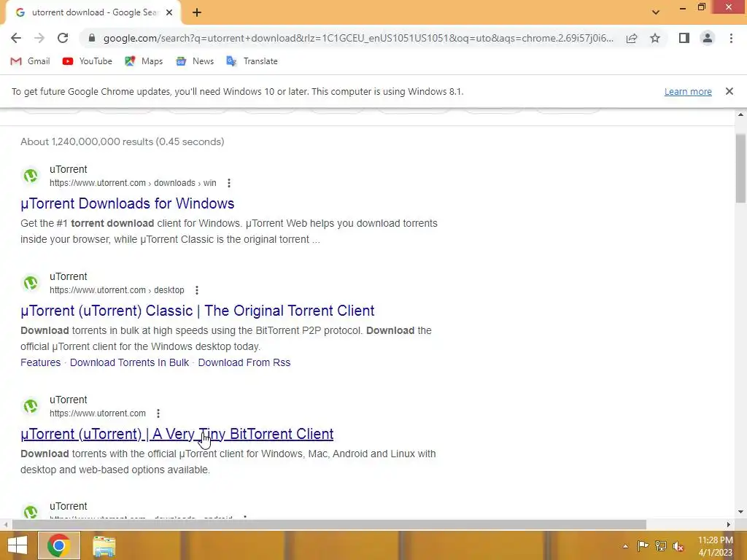Viewport: 747px width, 560px height.
Task: Open the Gmail bookmark
Action: pyautogui.click(x=31, y=61)
